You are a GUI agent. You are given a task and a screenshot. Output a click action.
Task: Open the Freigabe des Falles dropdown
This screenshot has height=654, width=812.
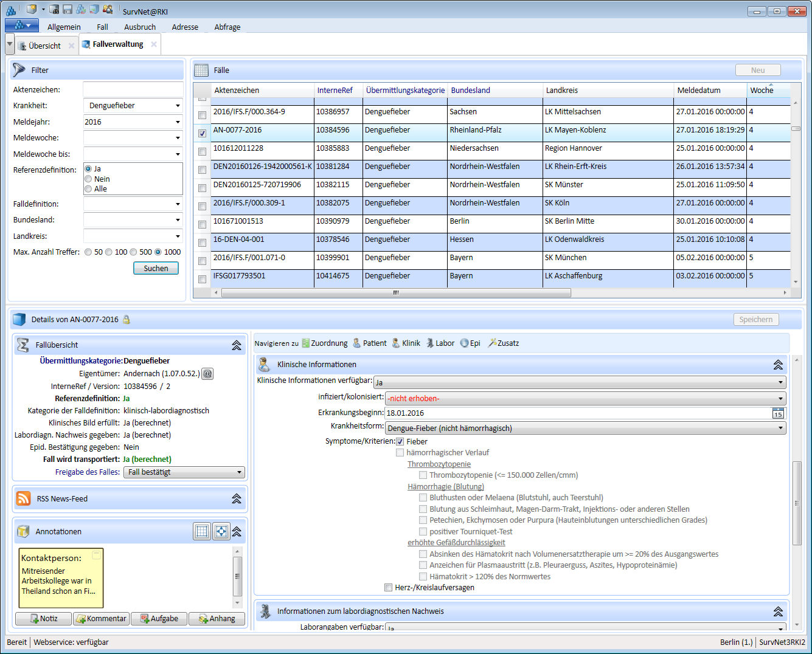[x=184, y=472]
